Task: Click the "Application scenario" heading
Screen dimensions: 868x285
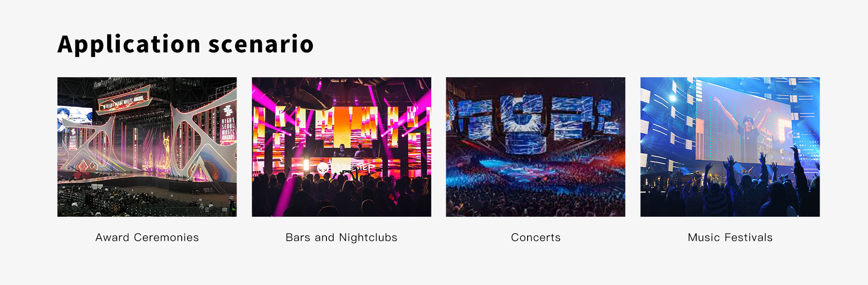Action: pyautogui.click(x=185, y=44)
